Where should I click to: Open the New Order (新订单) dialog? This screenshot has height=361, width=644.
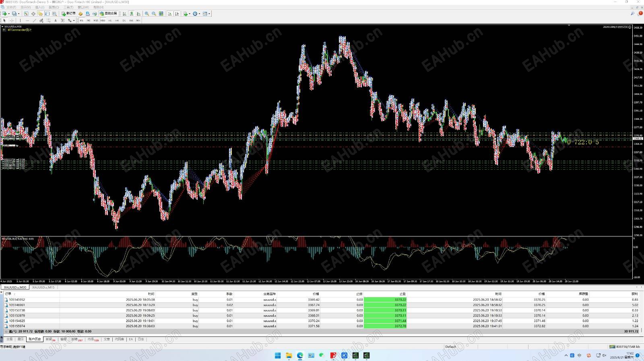point(68,14)
